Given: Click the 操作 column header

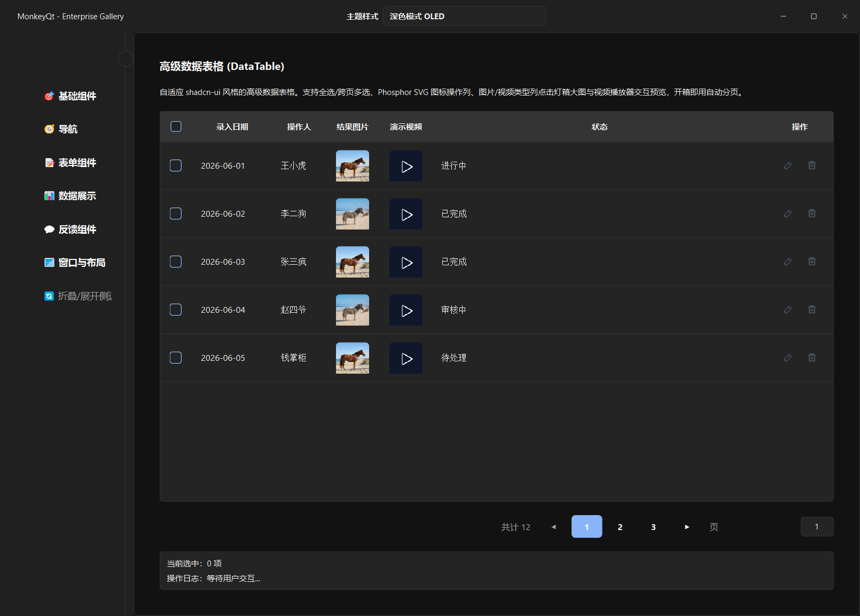Looking at the screenshot, I should click(800, 127).
